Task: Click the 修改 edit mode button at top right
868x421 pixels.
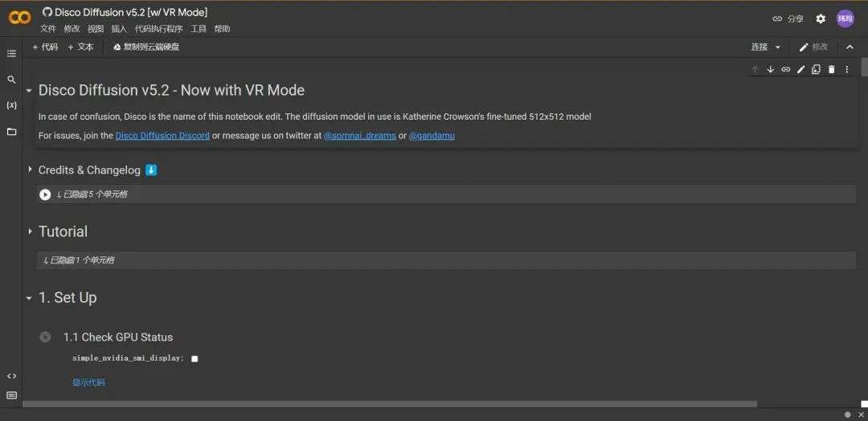Action: coord(813,47)
